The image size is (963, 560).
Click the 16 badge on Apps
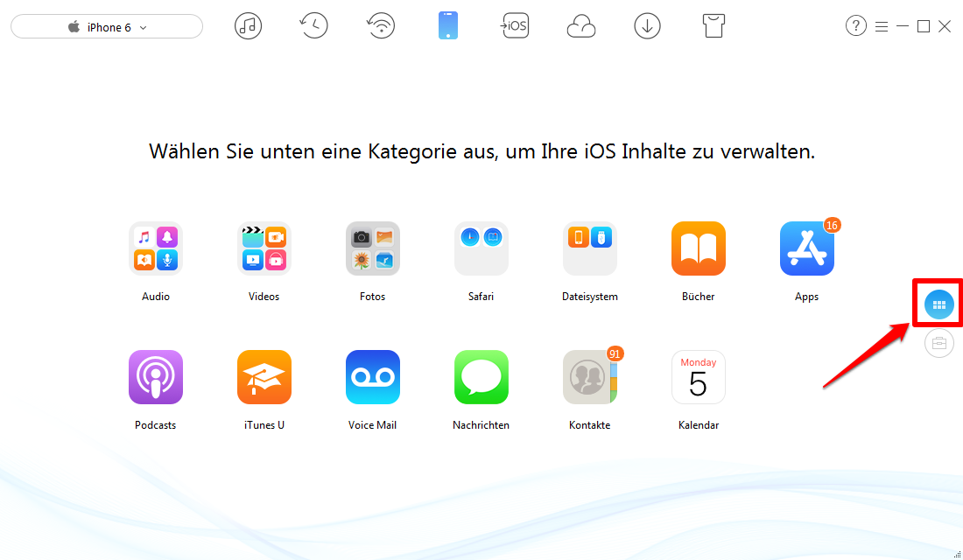[x=833, y=226]
